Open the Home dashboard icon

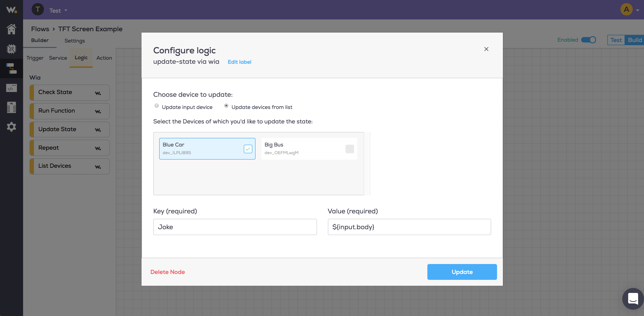pyautogui.click(x=12, y=29)
